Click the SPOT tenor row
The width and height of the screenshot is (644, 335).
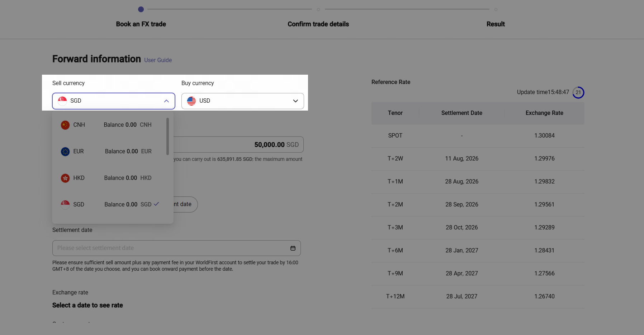[478, 136]
